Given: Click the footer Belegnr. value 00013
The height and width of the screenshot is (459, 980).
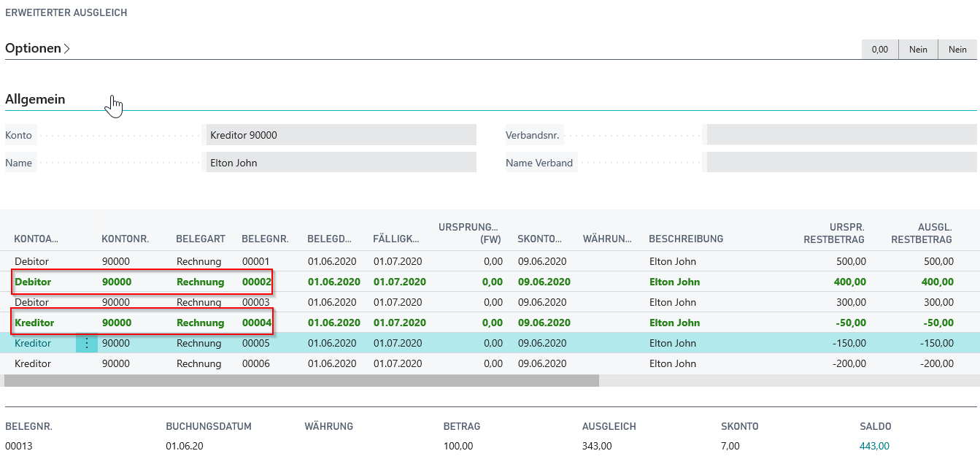Looking at the screenshot, I should (x=19, y=446).
